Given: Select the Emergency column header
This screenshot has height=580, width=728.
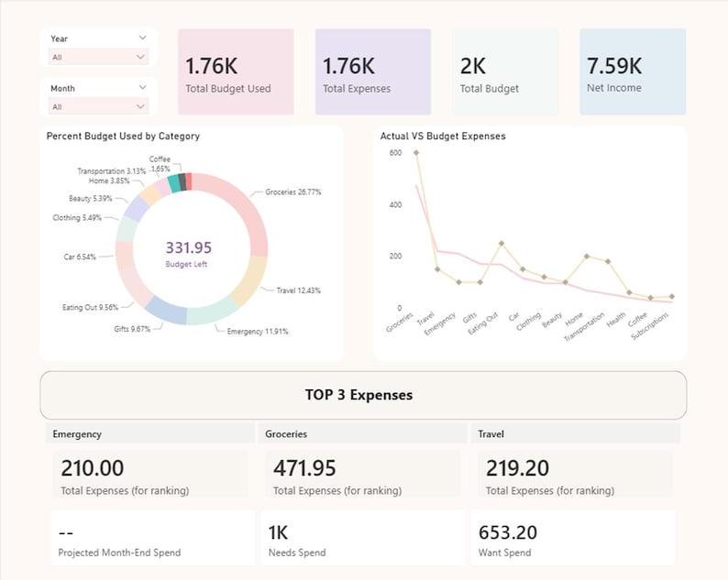Looking at the screenshot, I should pos(150,433).
